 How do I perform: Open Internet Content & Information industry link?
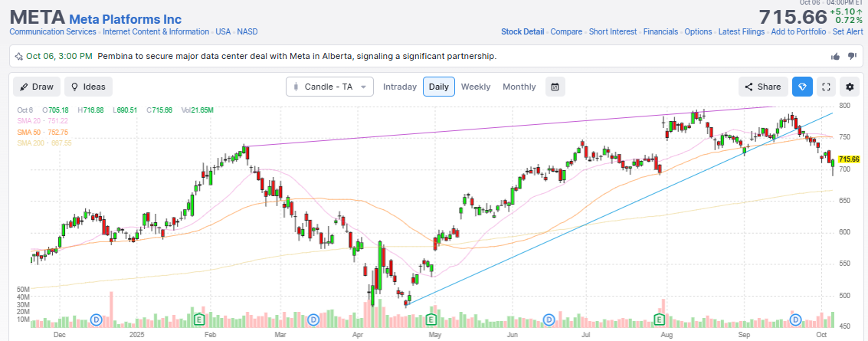point(156,32)
